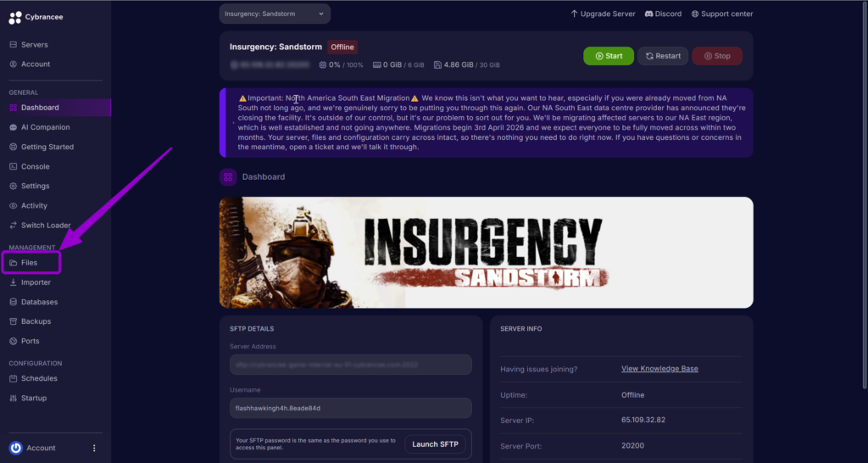Image resolution: width=868 pixels, height=463 pixels.
Task: Click the Databases cylinder icon
Action: (x=14, y=302)
